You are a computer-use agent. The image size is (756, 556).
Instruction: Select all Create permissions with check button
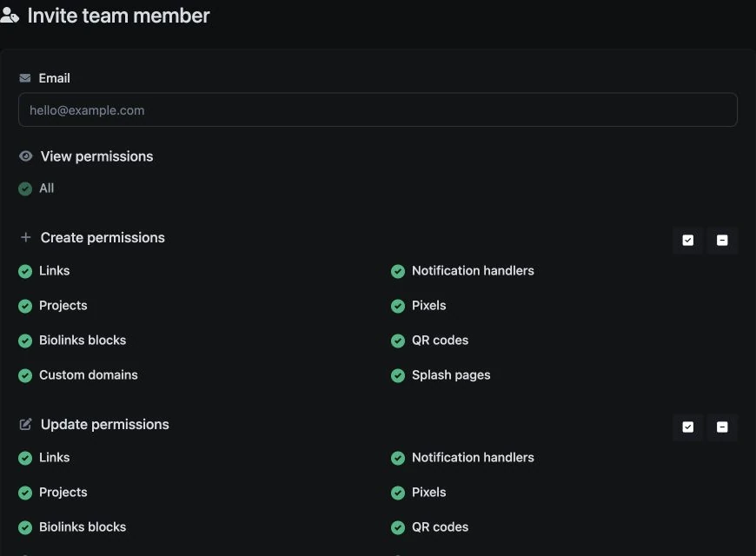point(688,240)
